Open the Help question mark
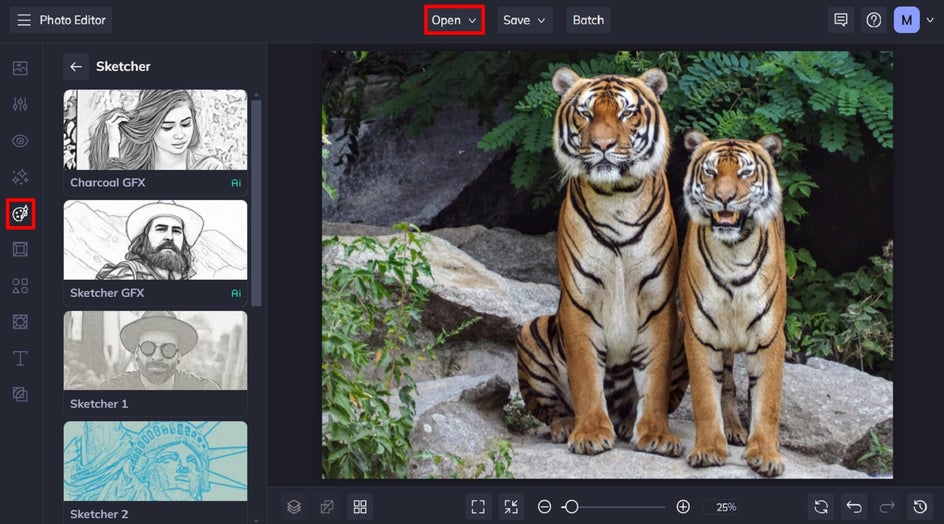 coord(874,20)
